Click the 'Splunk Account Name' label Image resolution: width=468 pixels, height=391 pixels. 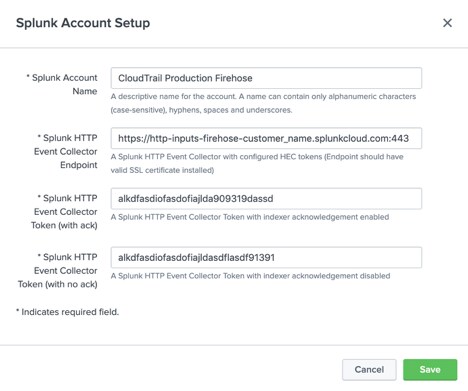point(62,84)
